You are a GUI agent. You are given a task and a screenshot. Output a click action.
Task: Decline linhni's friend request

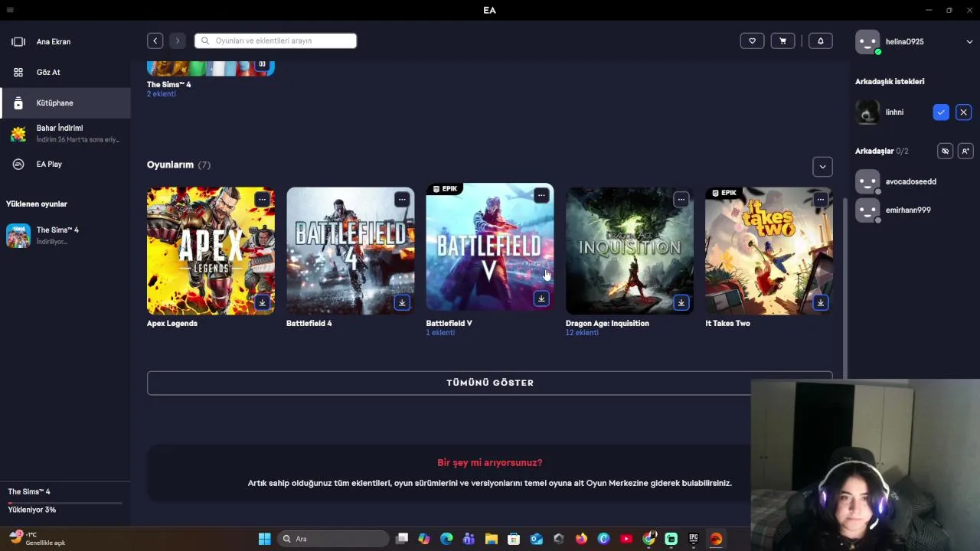pos(963,112)
